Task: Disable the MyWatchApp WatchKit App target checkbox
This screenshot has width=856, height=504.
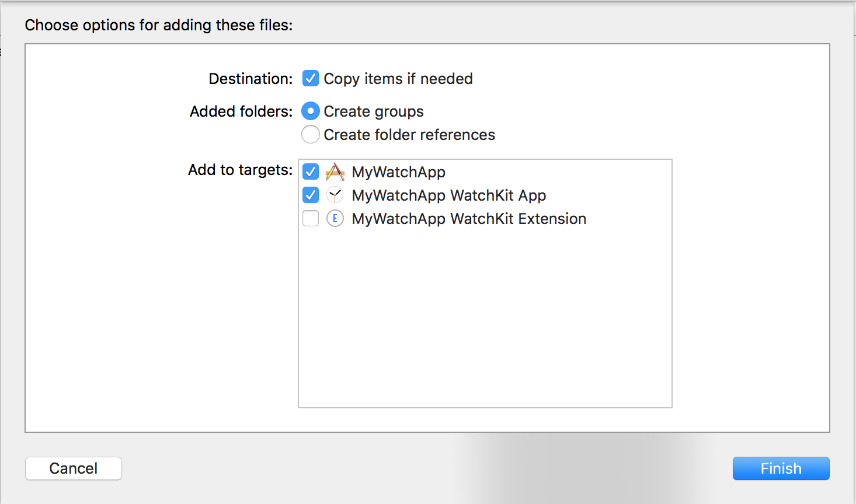Action: [311, 195]
